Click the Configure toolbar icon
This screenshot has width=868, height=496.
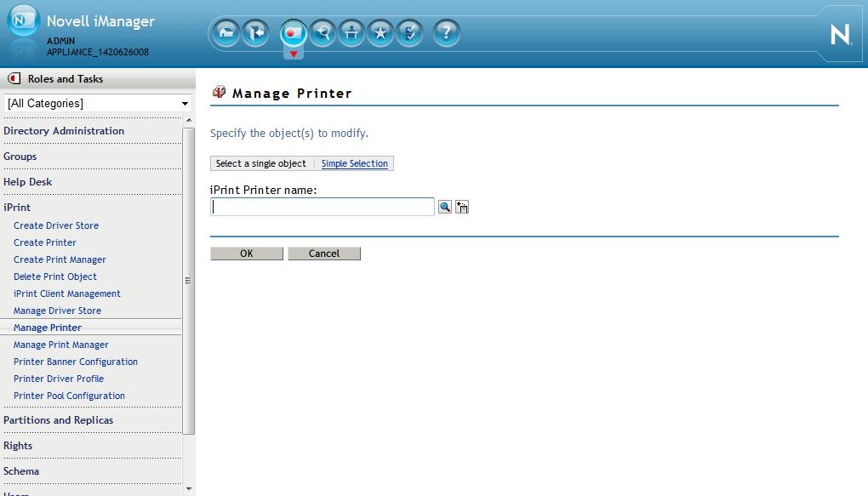click(351, 33)
